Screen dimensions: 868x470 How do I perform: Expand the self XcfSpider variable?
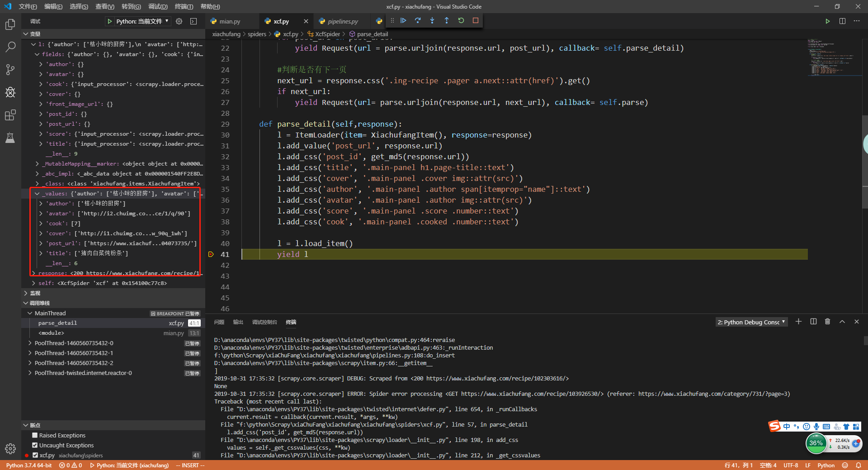click(33, 283)
